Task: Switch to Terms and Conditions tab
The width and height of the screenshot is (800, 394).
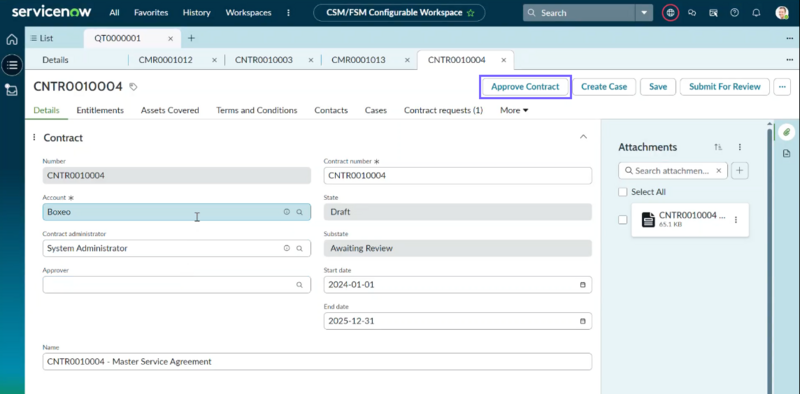Action: 257,110
